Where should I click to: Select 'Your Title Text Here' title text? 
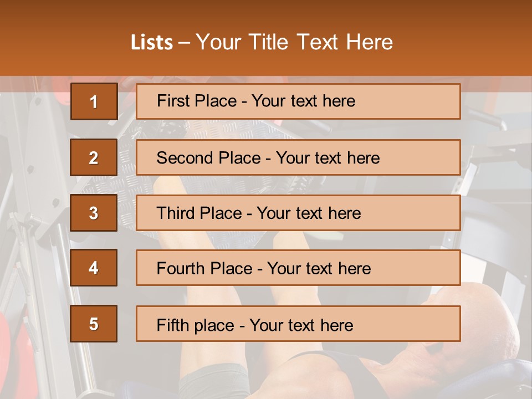point(294,43)
